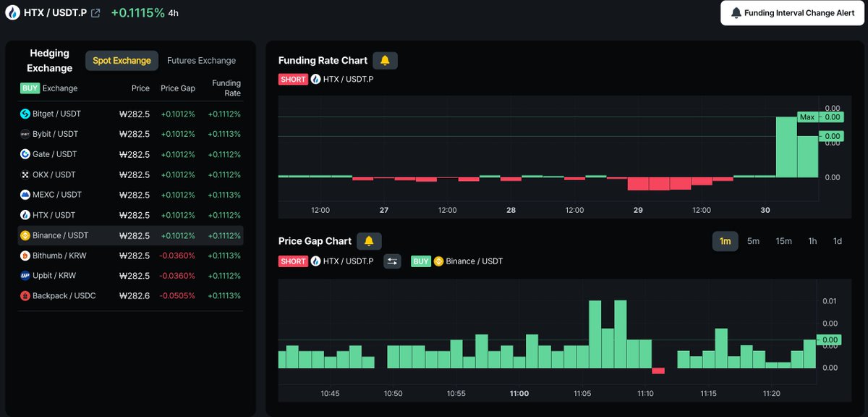Select the Bitget / USDT row
868x417 pixels.
[130, 114]
